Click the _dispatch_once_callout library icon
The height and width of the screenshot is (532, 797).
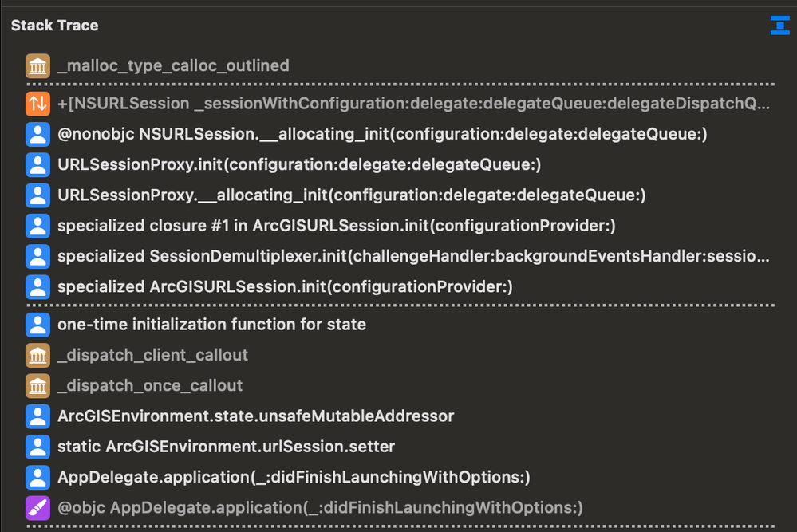click(x=37, y=385)
